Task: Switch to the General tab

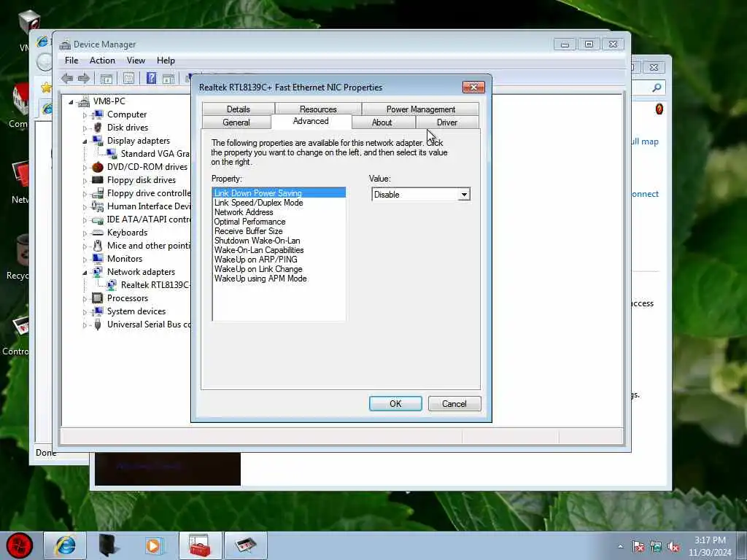Action: pyautogui.click(x=236, y=122)
